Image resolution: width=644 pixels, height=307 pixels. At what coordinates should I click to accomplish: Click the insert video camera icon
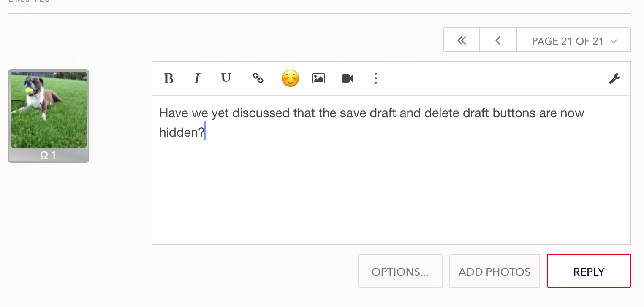(348, 78)
